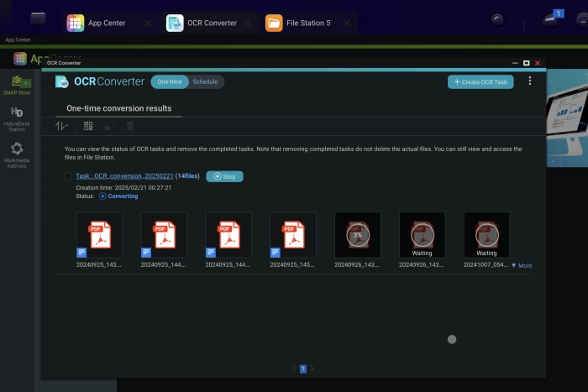Click the text document badge on 20240925_145...
Screen dimensions: 588x392
pos(276,253)
